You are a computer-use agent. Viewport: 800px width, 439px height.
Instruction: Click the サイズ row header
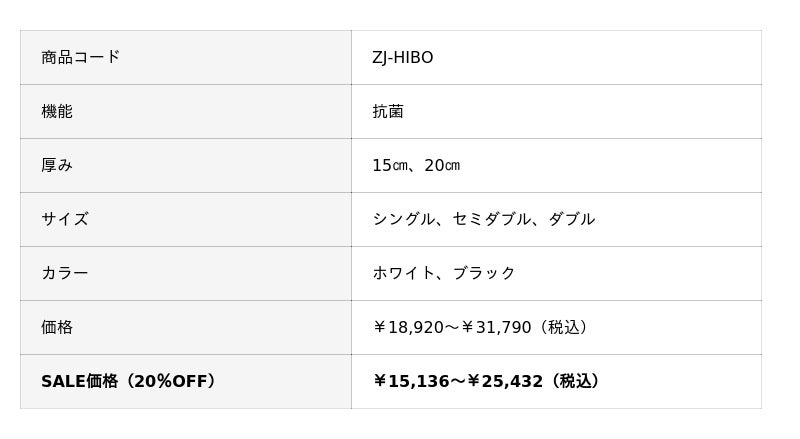(x=65, y=219)
